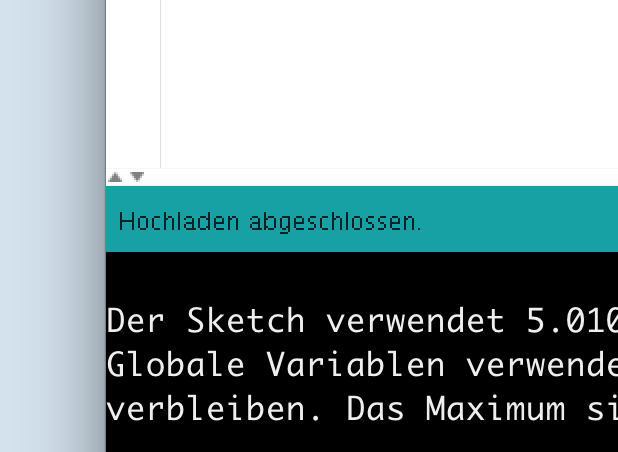Click the upward triangle arrow above the status bar

pos(115,177)
